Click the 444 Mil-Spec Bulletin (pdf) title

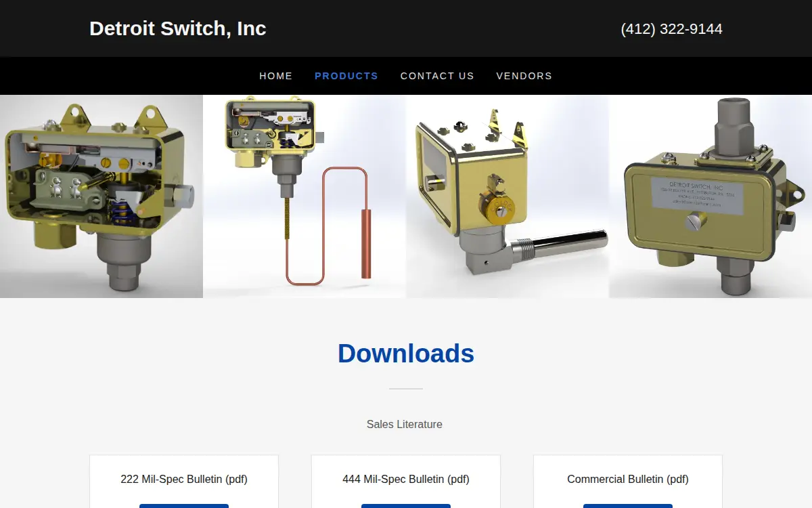[406, 479]
